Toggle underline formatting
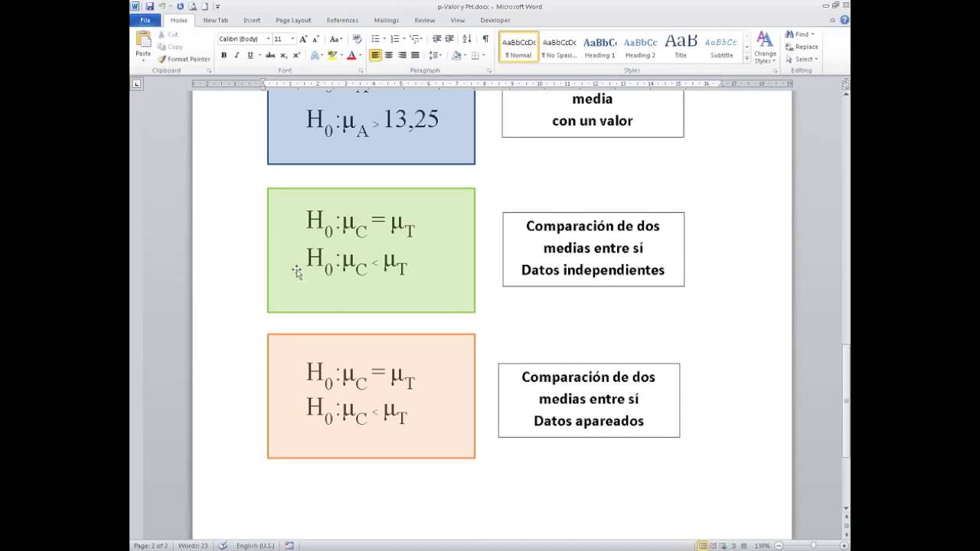The height and width of the screenshot is (551, 980). tap(250, 55)
